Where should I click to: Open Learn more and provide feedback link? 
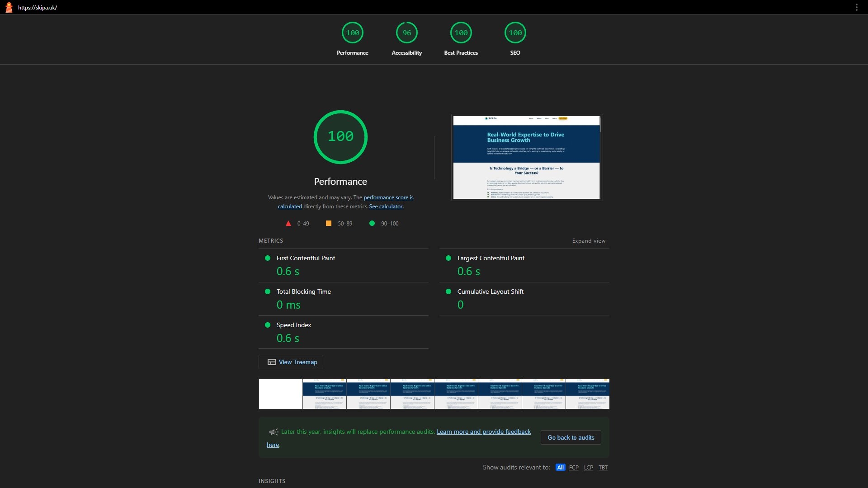pos(484,432)
